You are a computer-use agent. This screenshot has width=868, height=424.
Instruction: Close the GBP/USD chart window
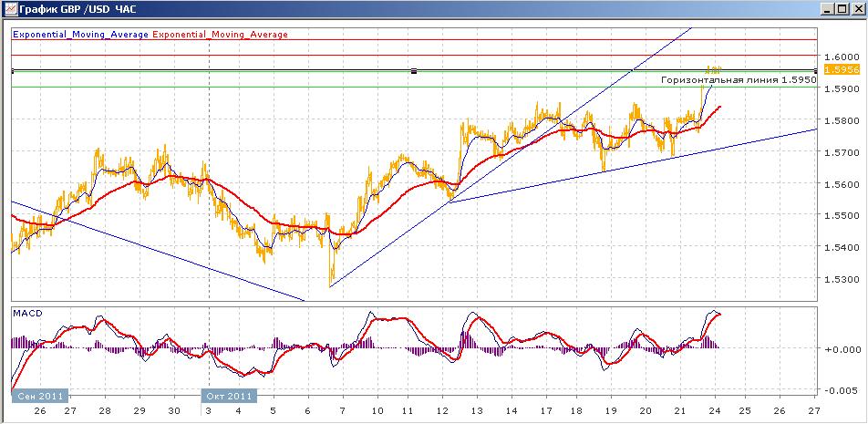(857, 9)
